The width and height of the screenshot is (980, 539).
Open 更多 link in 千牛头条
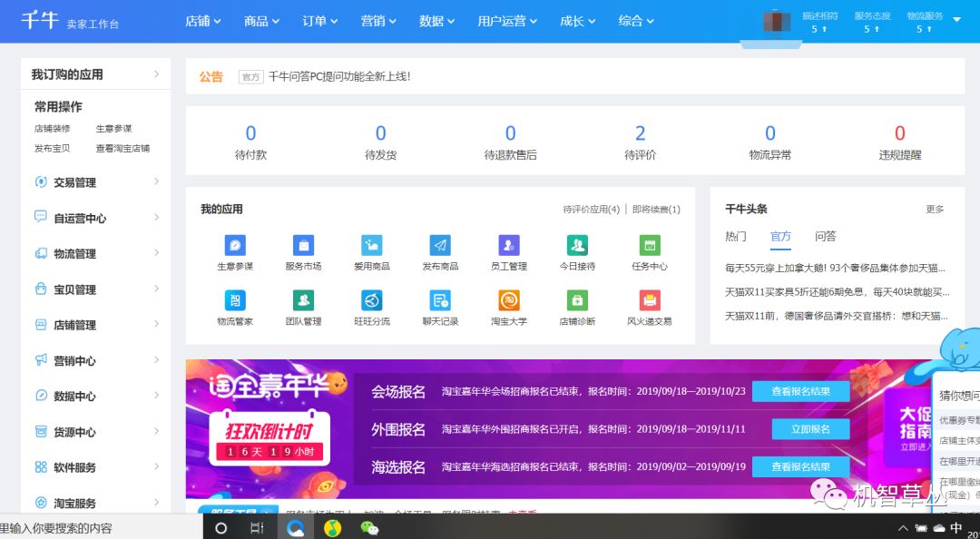(935, 210)
